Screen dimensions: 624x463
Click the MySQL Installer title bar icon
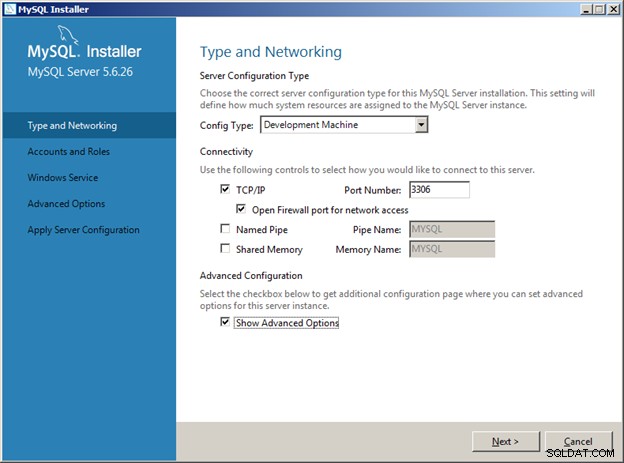[10, 9]
